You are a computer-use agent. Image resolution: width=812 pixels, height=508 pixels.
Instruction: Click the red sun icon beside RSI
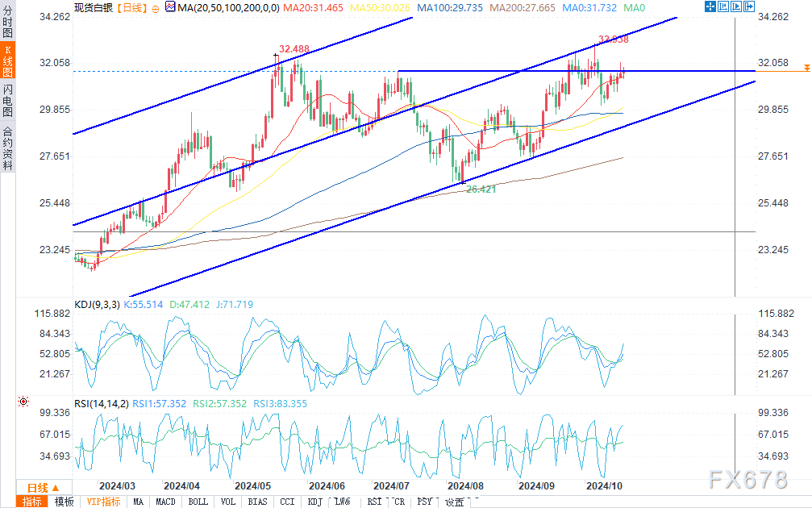(x=23, y=402)
